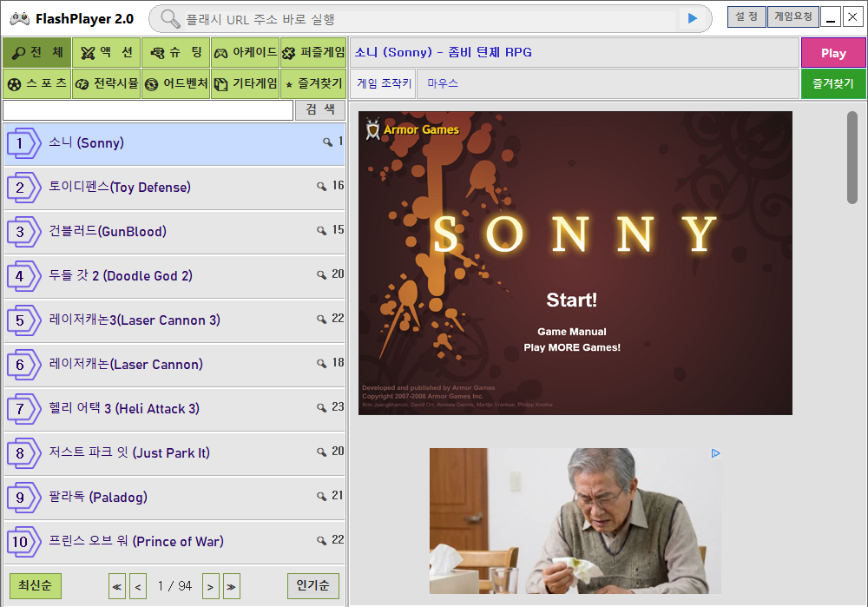Click the number 7 badge for Heli Attack 3

(23, 409)
